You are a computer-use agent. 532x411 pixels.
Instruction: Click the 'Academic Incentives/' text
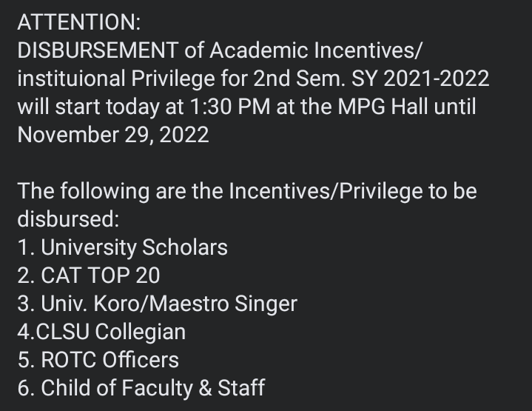315,50
